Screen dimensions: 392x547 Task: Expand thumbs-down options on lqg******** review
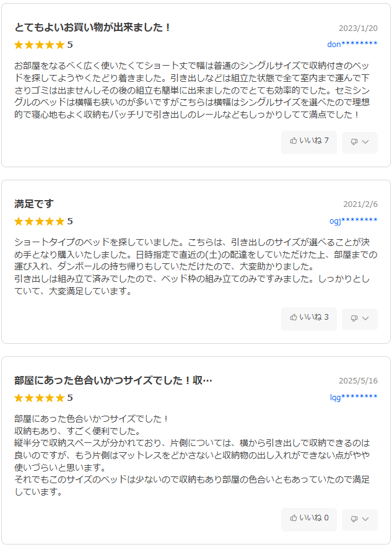coord(360,519)
